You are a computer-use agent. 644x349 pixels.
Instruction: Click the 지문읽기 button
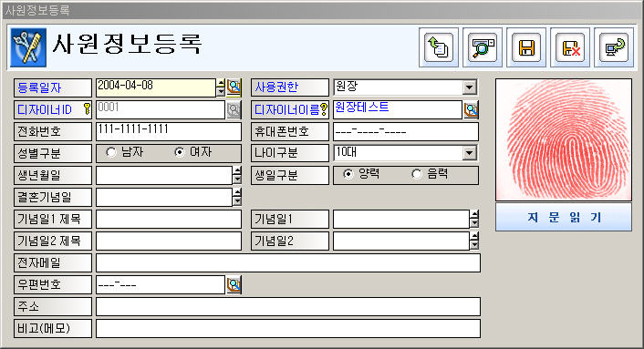pyautogui.click(x=564, y=217)
